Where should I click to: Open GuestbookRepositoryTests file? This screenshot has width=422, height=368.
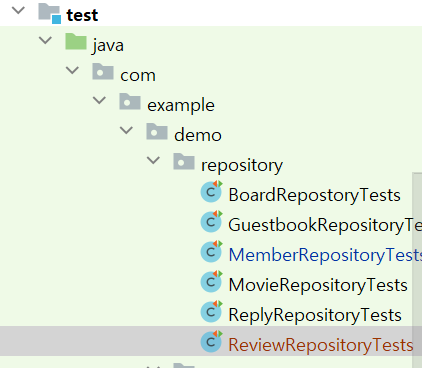325,225
